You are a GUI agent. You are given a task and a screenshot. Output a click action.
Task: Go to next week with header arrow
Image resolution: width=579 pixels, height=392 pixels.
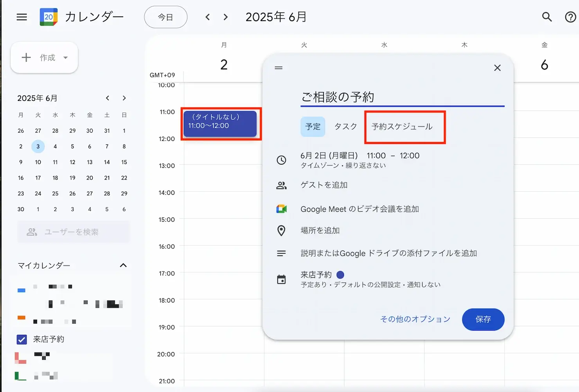click(226, 17)
